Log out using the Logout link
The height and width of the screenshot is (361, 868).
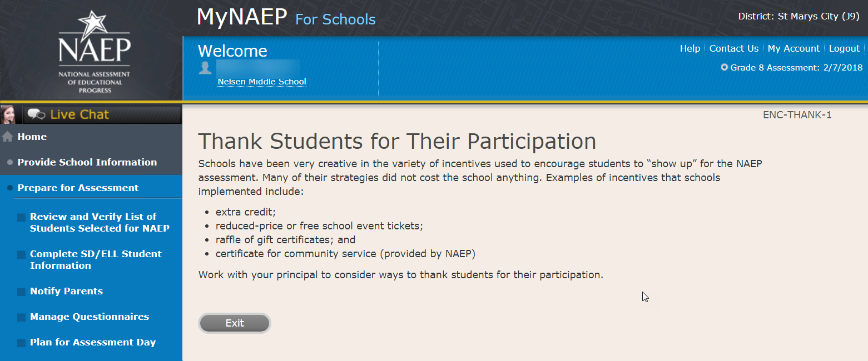tap(844, 49)
